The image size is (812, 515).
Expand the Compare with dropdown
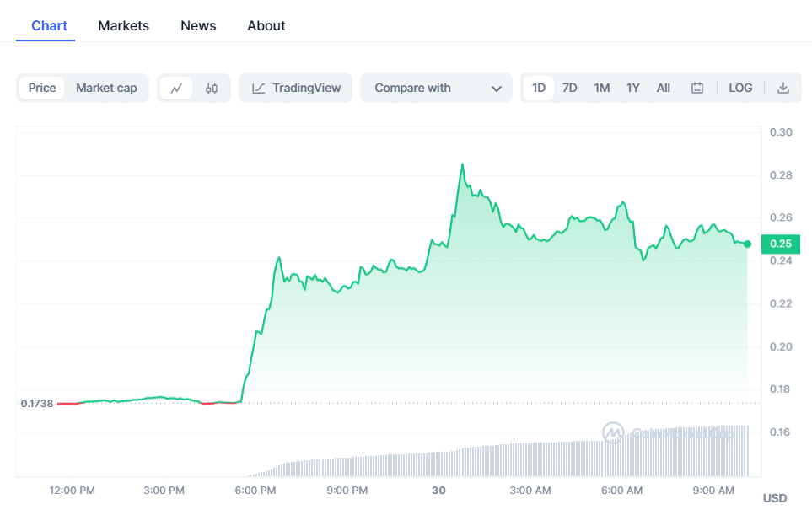coord(436,88)
